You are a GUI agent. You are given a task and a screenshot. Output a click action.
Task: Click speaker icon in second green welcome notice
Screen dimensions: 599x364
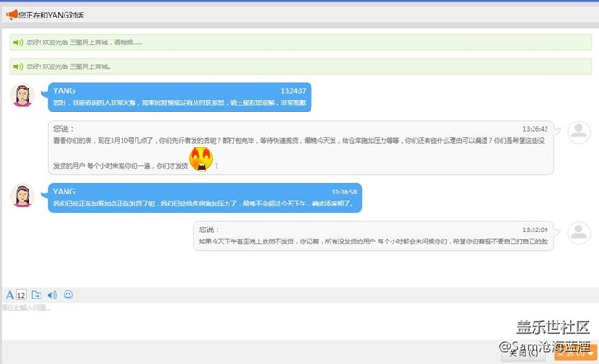[x=18, y=66]
